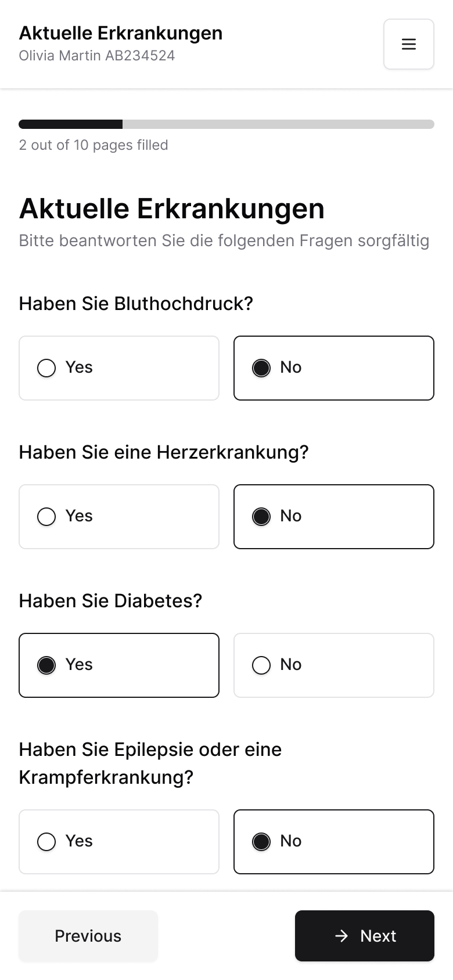The width and height of the screenshot is (453, 980).
Task: Pick No for Epilepsie oder Krampferkrankung
Action: click(x=333, y=842)
